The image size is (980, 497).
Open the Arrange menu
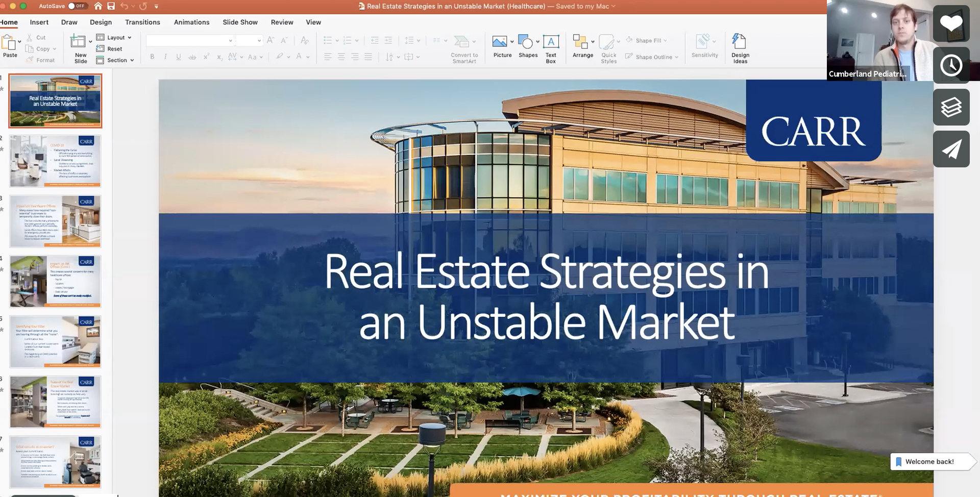pyautogui.click(x=583, y=46)
